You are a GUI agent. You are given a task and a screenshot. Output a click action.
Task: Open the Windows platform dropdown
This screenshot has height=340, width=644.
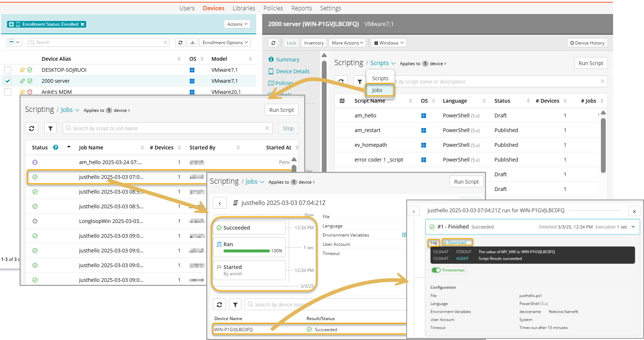pos(388,43)
